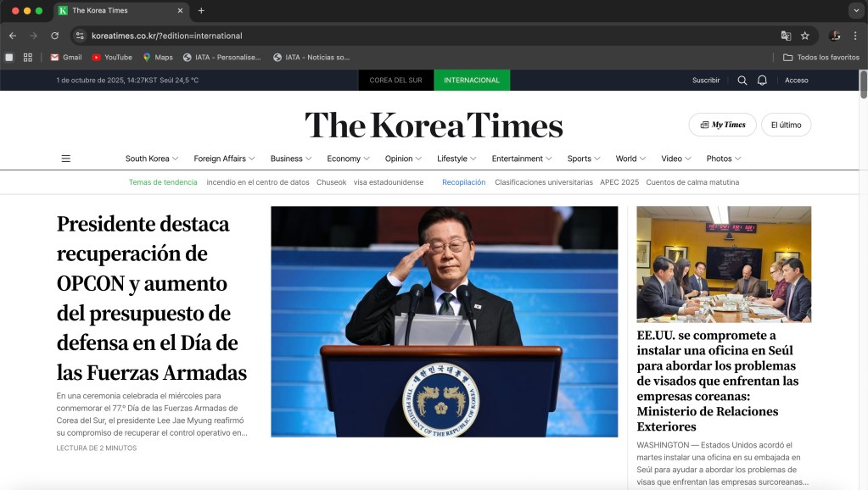Screen dimensions: 868x490
Task: Open the YouTube bookmark
Action: tap(112, 58)
